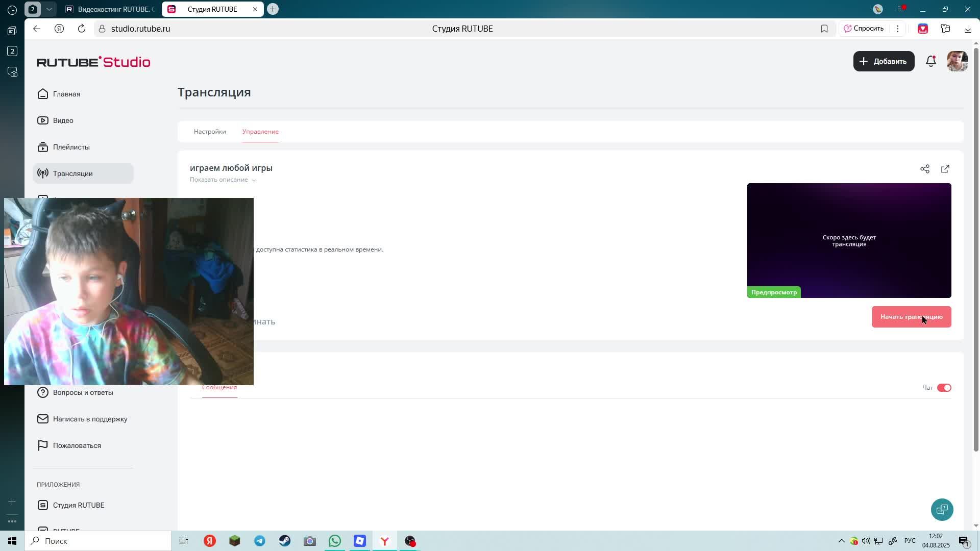
Task: Click the Начать трансляцию button
Action: [911, 317]
